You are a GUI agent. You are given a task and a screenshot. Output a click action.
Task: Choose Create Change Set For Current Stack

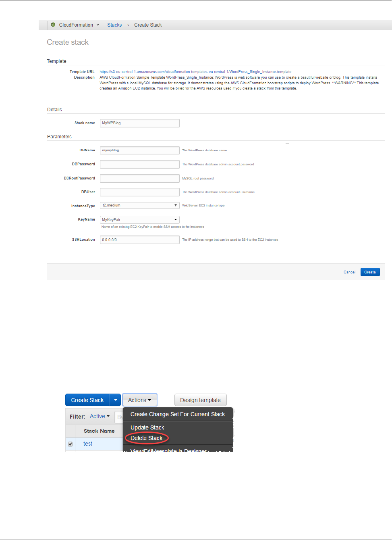pos(178,414)
